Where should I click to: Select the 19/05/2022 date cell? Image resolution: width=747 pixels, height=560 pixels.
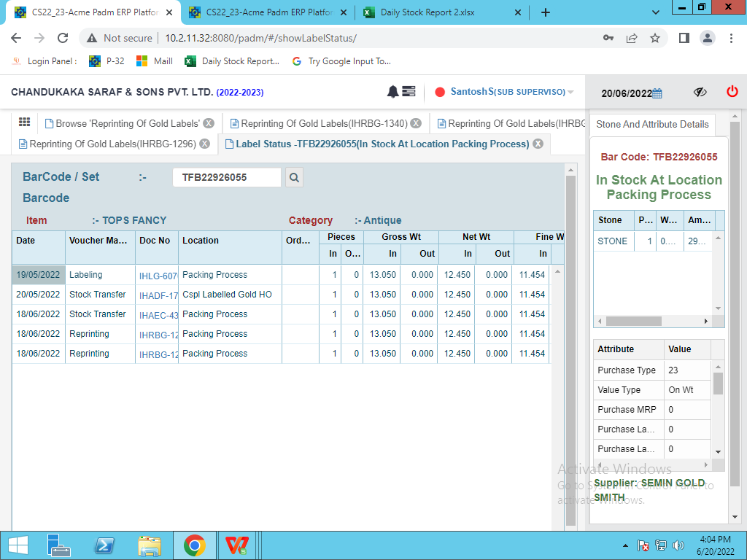pyautogui.click(x=38, y=275)
